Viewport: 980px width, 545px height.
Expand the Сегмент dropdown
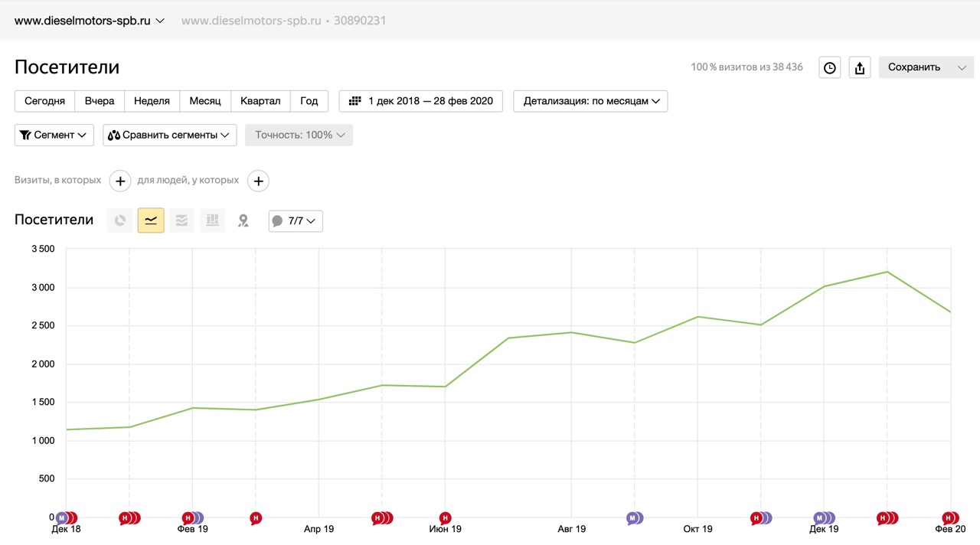pos(54,135)
